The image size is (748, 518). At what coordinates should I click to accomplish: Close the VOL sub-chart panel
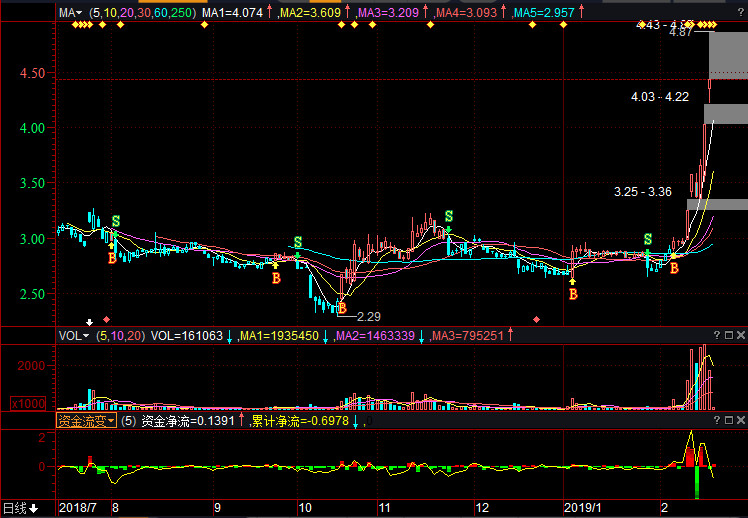click(x=741, y=335)
